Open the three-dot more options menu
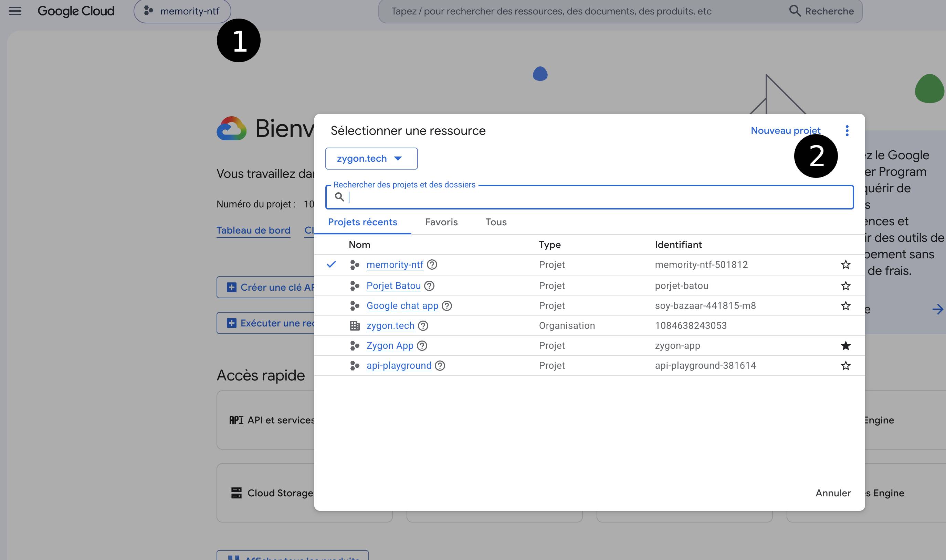 click(847, 131)
